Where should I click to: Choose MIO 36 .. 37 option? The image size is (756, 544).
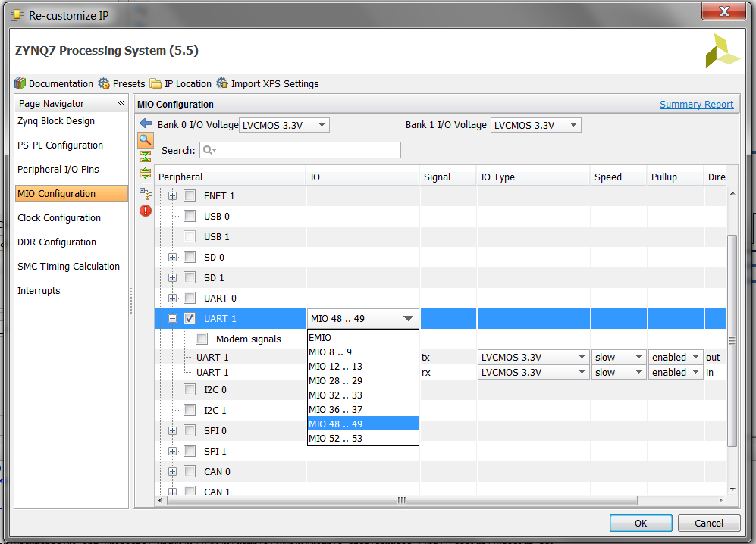coord(362,410)
